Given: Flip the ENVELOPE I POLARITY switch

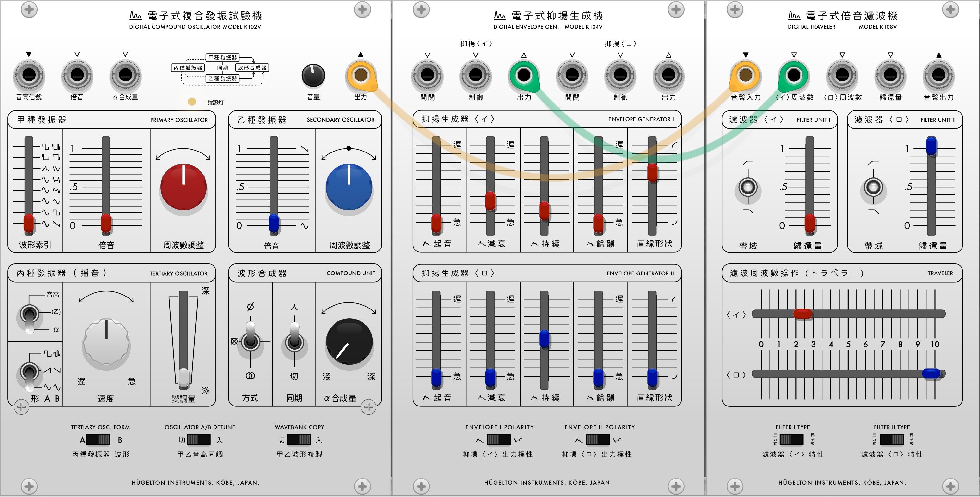Looking at the screenshot, I should coord(499,440).
